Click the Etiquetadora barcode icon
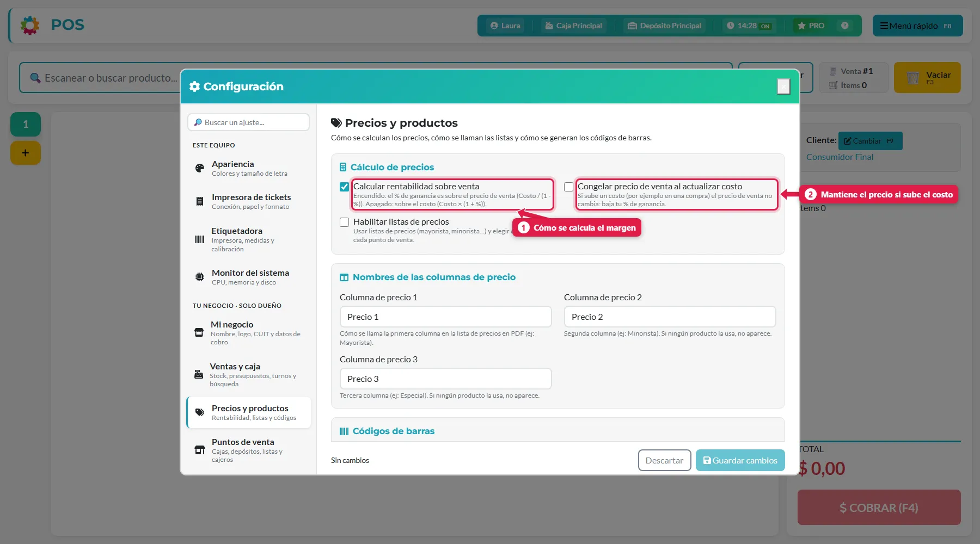The image size is (980, 544). 200,239
